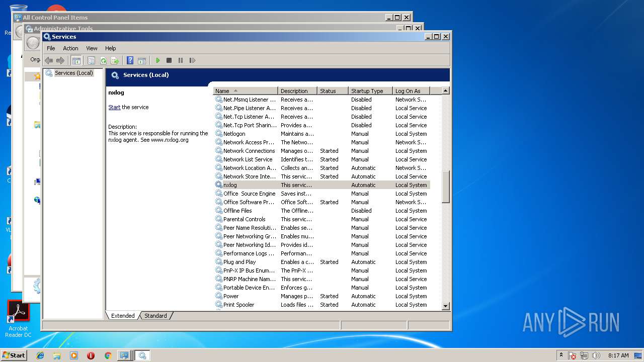Sort by the Log On As column header
Viewport: 644px width, 362px height.
tap(411, 91)
